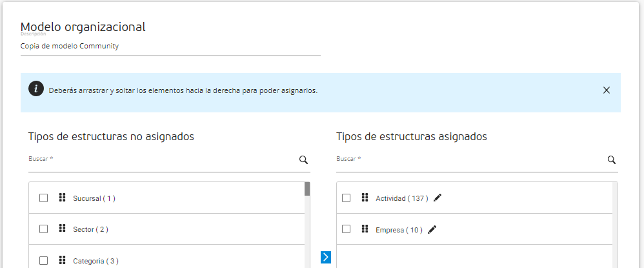Viewport: 644px width, 268px height.
Task: Click the Descripción field with Copia de modelo Community
Action: pos(170,46)
